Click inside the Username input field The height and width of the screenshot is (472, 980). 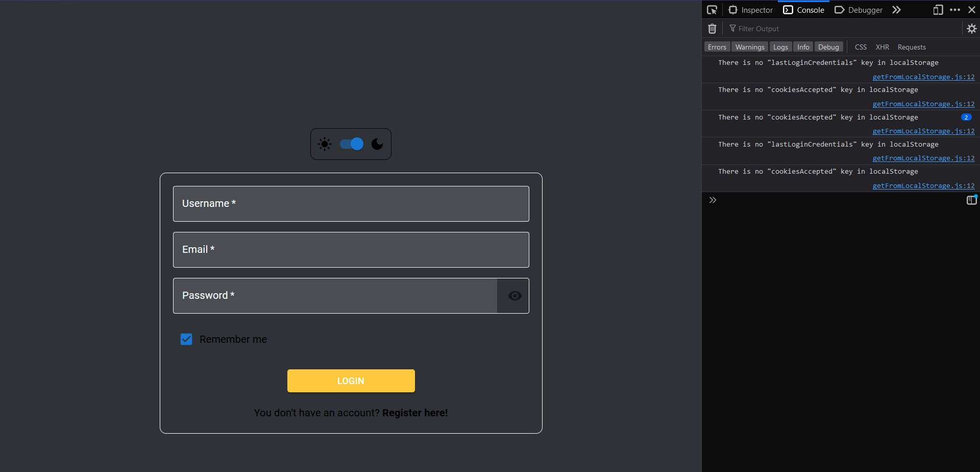351,204
